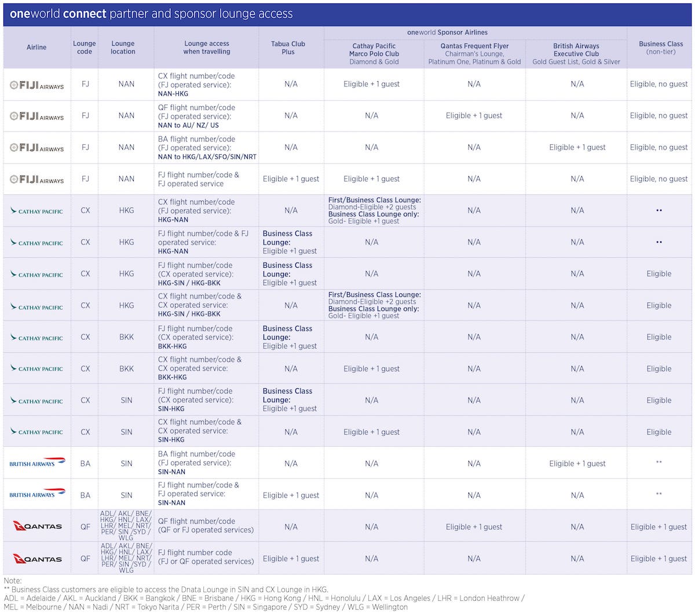Viewport: 695px width, 616px height.
Task: Select the 'Lounge access when travelling' header
Action: pyautogui.click(x=207, y=48)
